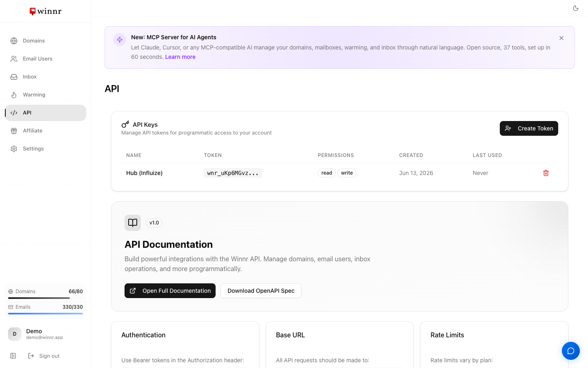Download OpenAPI Spec
Screen dimensions: 588x368
261,291
